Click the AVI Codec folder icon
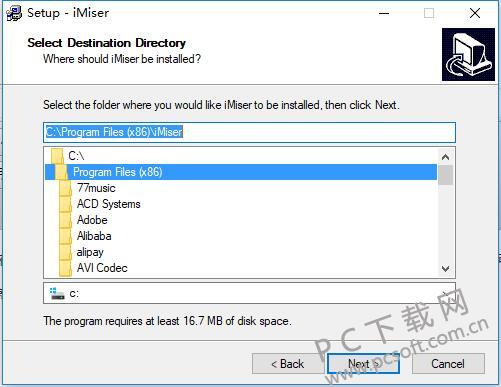Screen dimensions: 501x387 [x=65, y=268]
